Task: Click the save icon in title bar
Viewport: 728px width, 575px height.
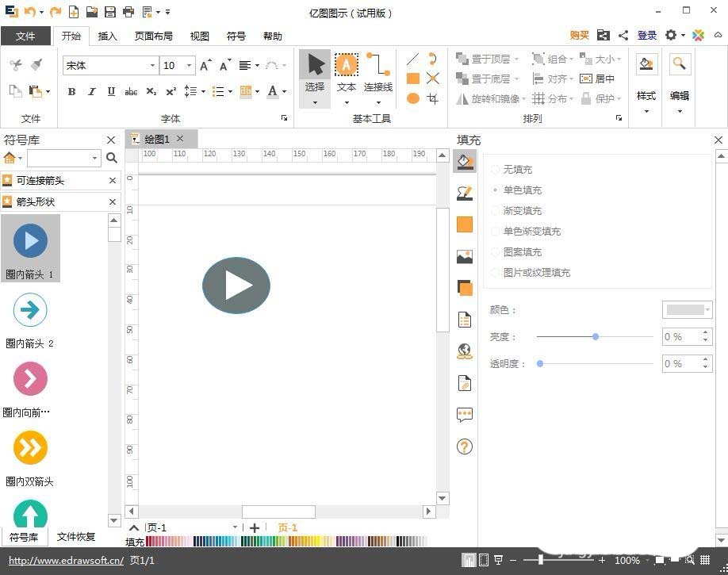Action: click(x=110, y=12)
